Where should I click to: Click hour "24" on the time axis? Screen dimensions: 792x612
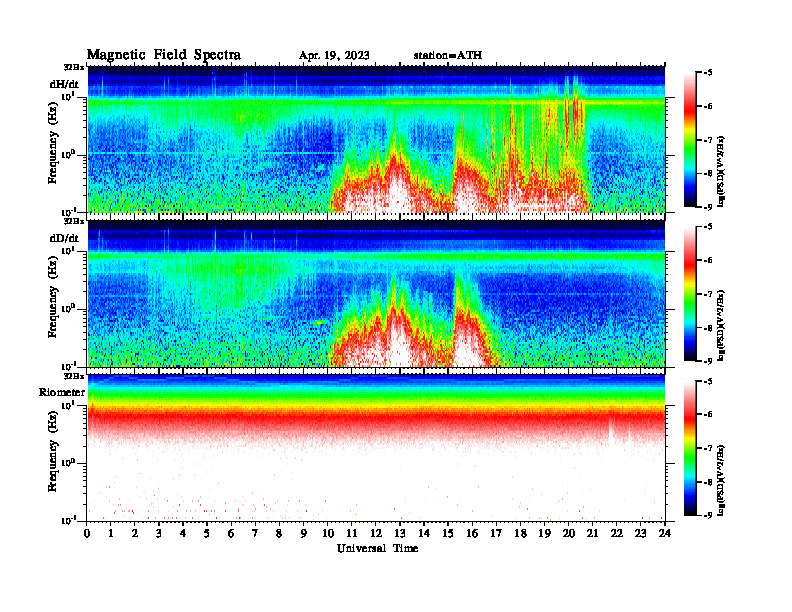[665, 534]
